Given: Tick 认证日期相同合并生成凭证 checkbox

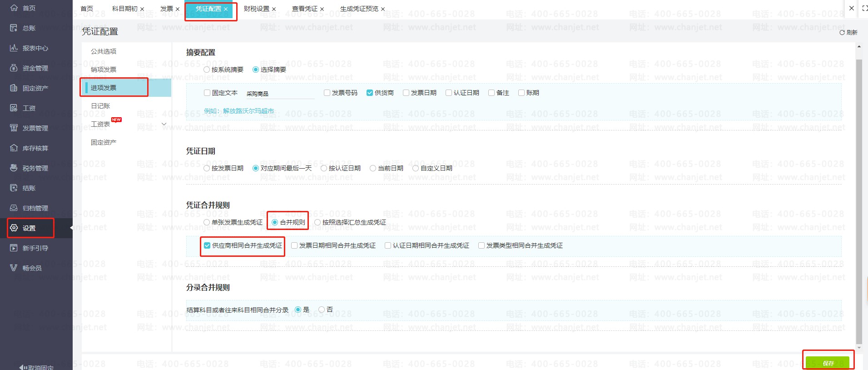Looking at the screenshot, I should [x=388, y=245].
